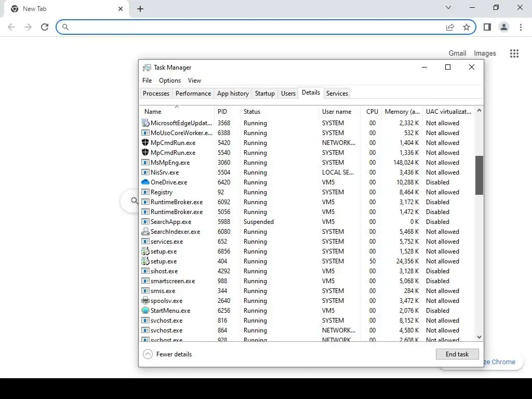Screen dimensions: 532x399
Task: Click the process list vertical scrollbar thumb
Action: click(x=479, y=176)
